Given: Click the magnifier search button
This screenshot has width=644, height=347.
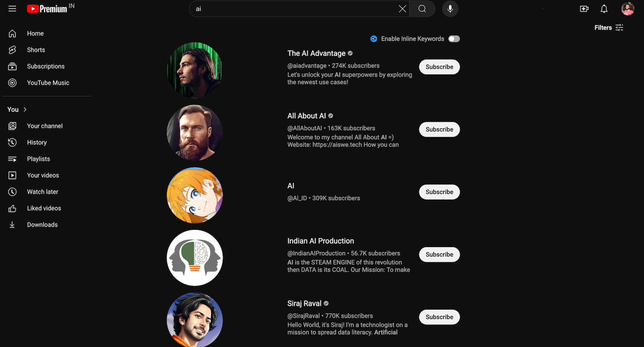Looking at the screenshot, I should tap(422, 9).
